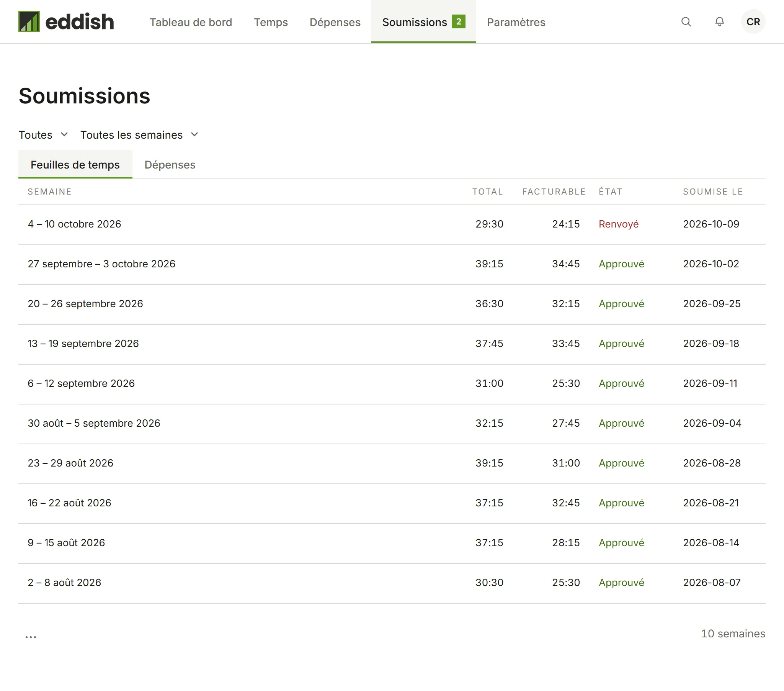Image resolution: width=784 pixels, height=691 pixels.
Task: Click the eddish brand name text
Action: pyautogui.click(x=80, y=22)
